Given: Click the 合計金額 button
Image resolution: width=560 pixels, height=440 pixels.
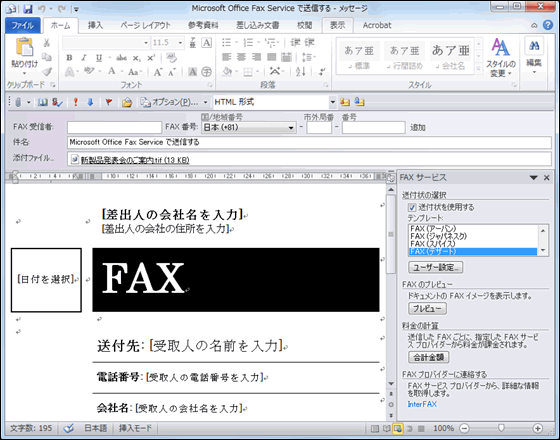Looking at the screenshot, I should tap(429, 357).
